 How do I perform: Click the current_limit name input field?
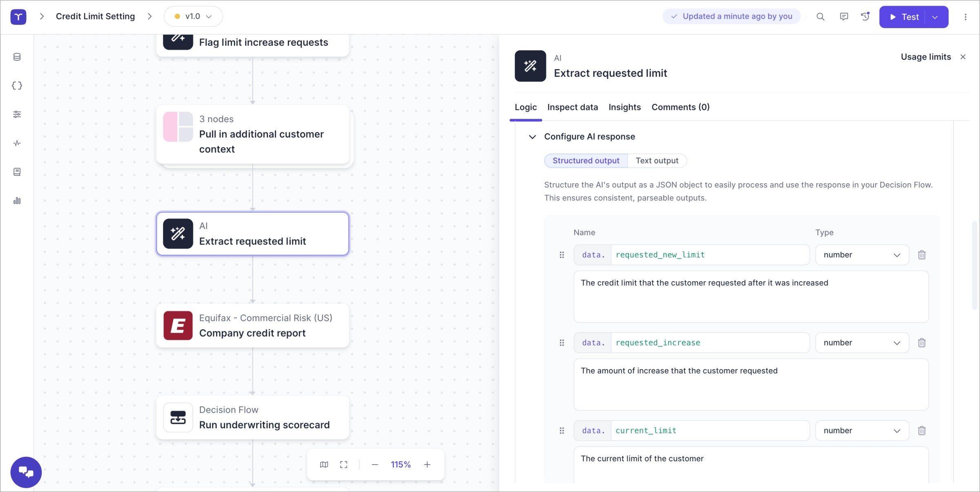coord(710,431)
